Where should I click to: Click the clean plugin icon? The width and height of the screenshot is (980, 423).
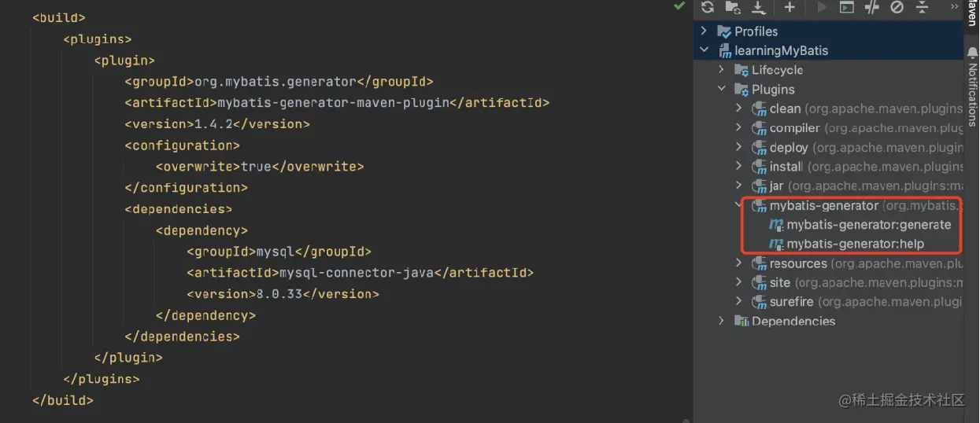click(x=759, y=109)
